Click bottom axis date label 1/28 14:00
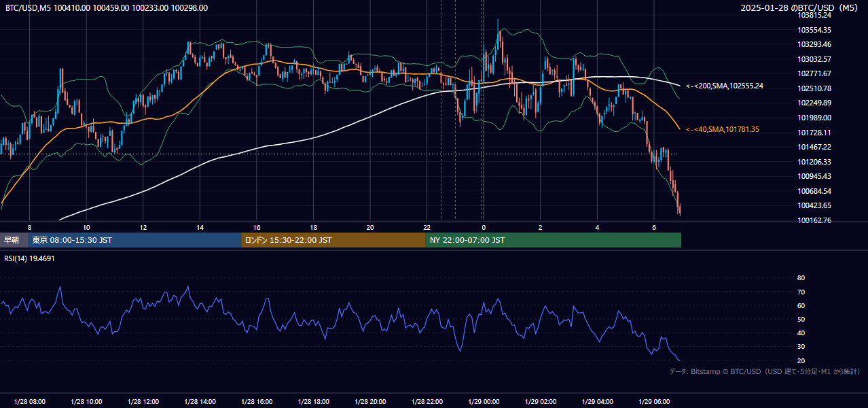This screenshot has width=868, height=408. click(x=200, y=401)
